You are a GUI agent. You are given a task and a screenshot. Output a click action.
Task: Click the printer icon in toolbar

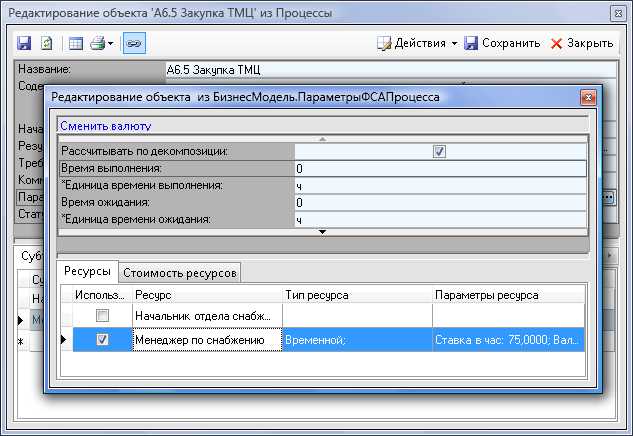pos(98,43)
